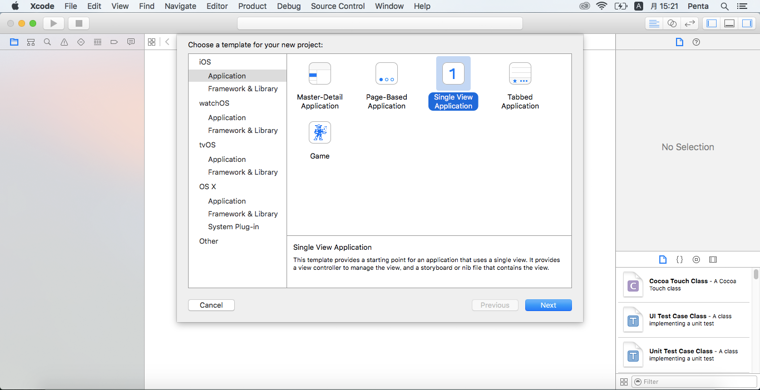Click the battery status icon
This screenshot has width=760, height=390.
tap(621, 6)
